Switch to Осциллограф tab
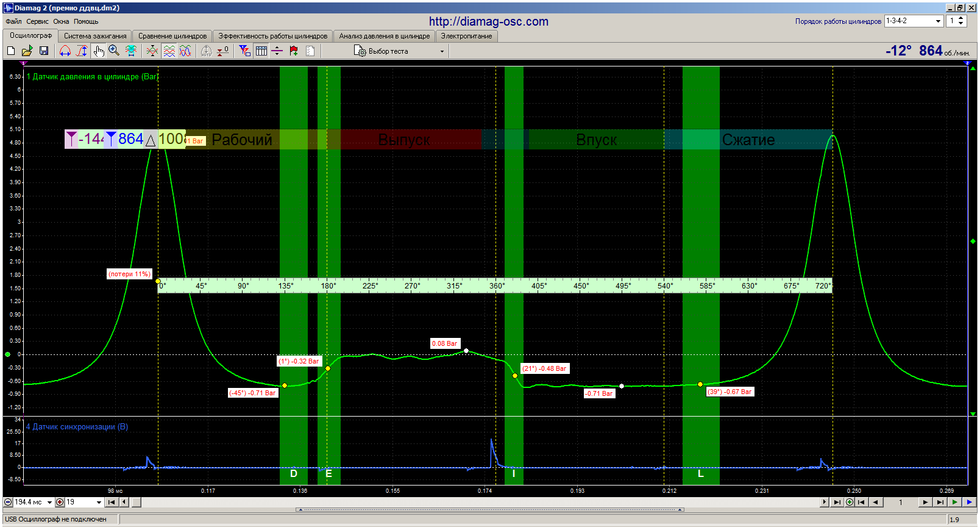980x527 pixels. point(30,35)
